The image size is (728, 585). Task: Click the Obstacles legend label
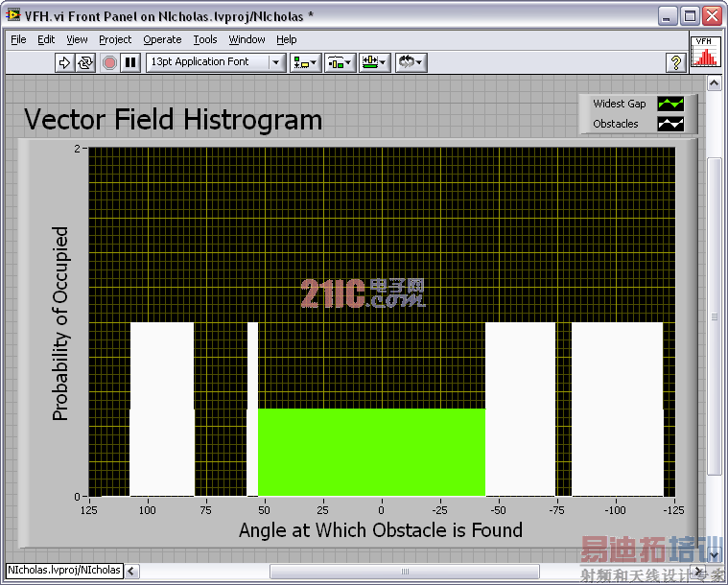pos(616,124)
